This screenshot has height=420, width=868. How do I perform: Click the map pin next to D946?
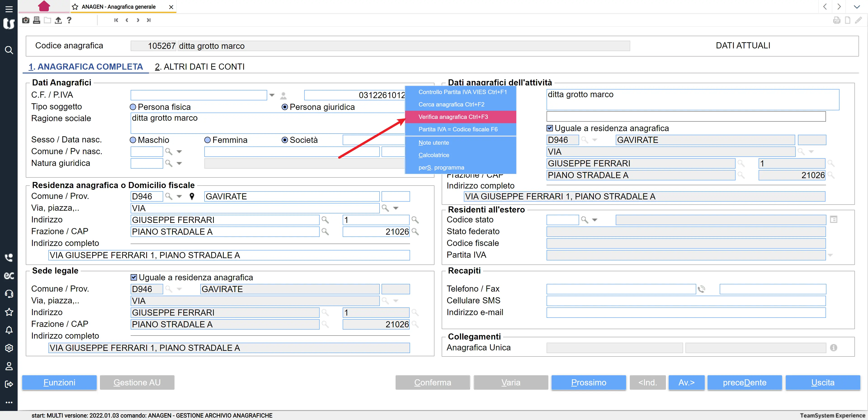[x=192, y=196]
